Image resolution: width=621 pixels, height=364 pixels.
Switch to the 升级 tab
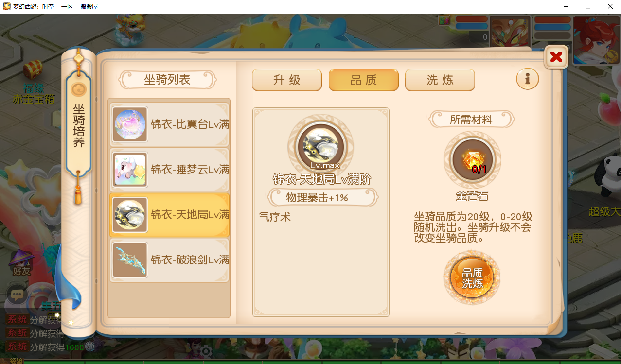(287, 80)
